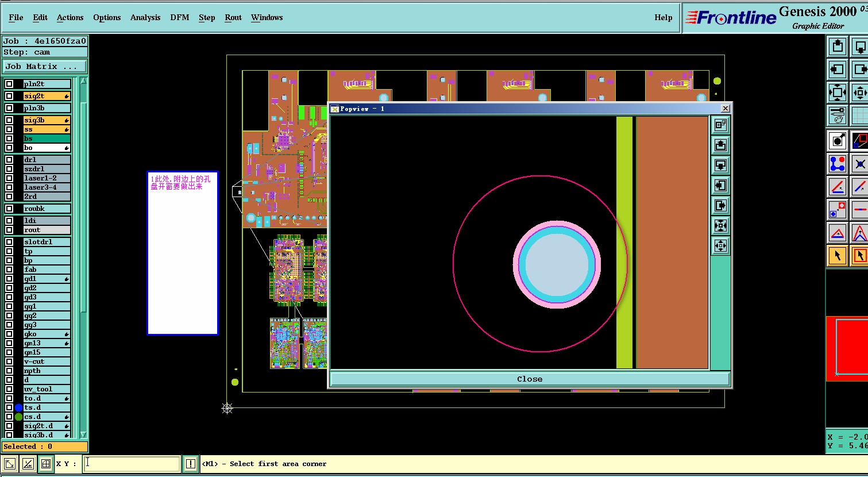Screen dimensions: 868x477
Task: Click Popview pan right icon
Action: 720,205
